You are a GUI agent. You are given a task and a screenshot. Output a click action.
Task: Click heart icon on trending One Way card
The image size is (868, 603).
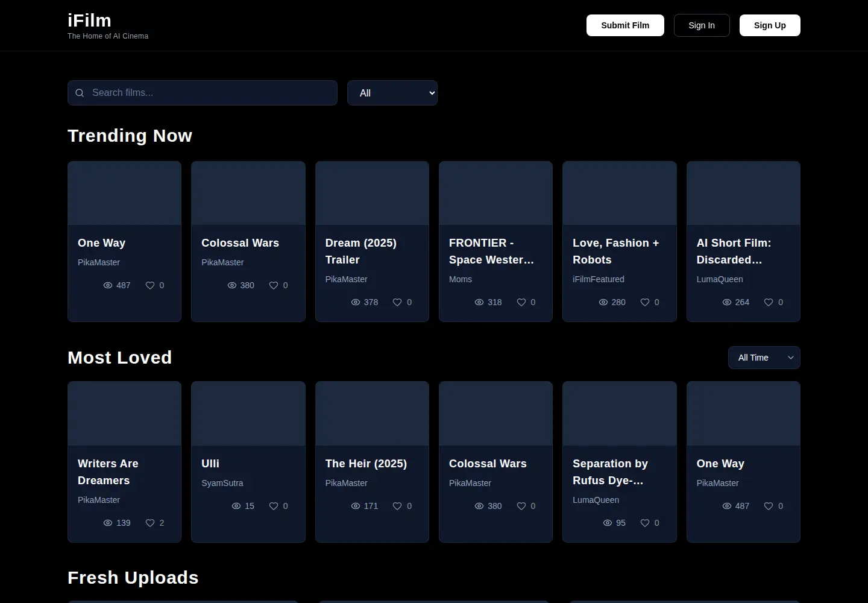[x=150, y=285]
